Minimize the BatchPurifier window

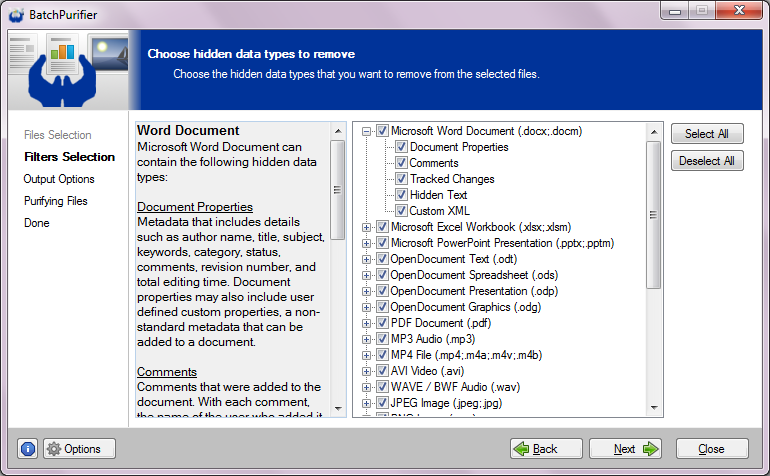click(x=675, y=11)
